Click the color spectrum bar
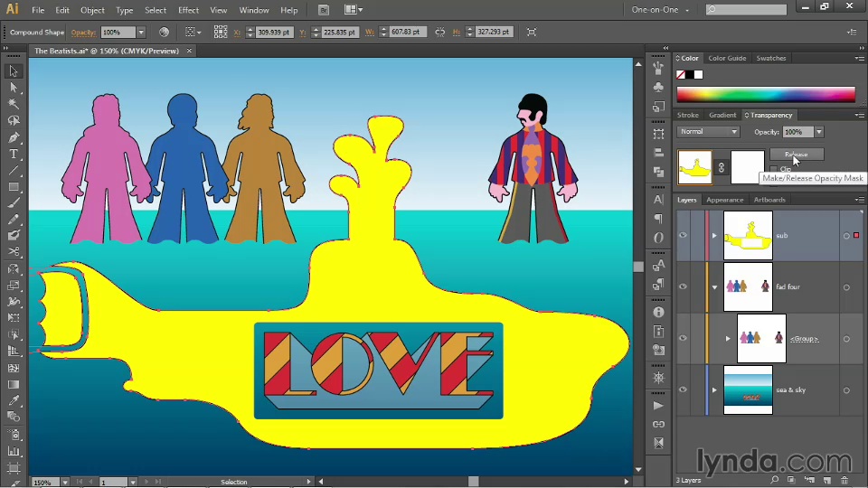The image size is (868, 488). pyautogui.click(x=766, y=95)
